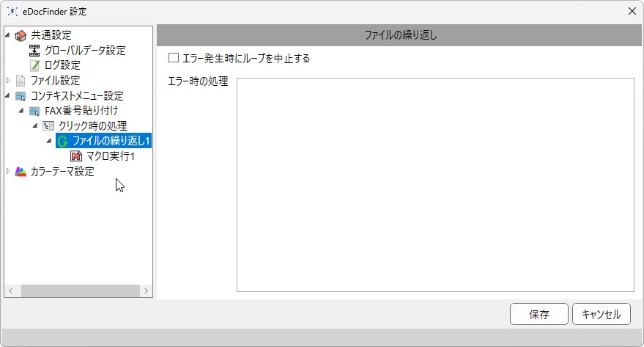
Task: Click the tree's scroll right arrow
Action: 147,291
